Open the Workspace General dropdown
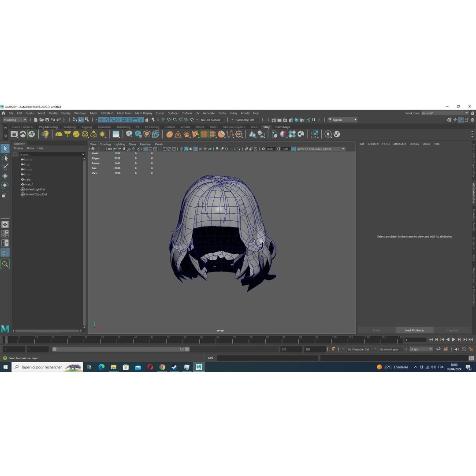Image resolution: width=476 pixels, height=476 pixels. click(445, 113)
